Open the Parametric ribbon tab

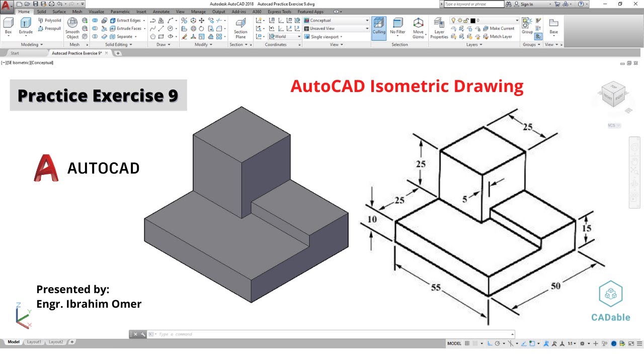[x=120, y=11]
